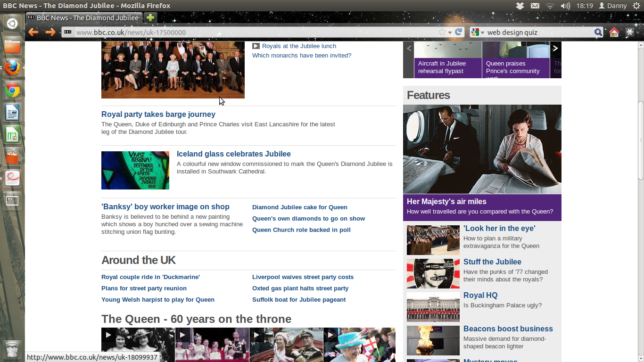Open 'Plans for street party reunion' link
The width and height of the screenshot is (644, 362).
144,288
